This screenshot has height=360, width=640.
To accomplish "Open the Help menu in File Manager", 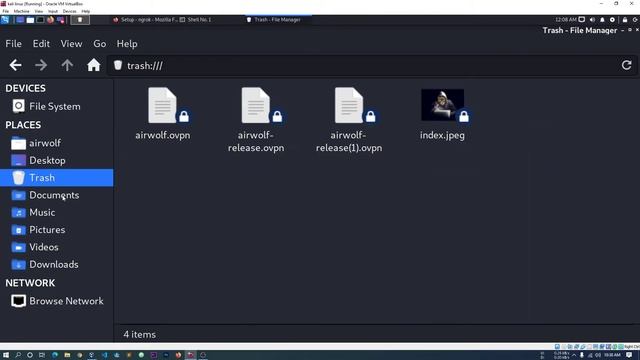I will coord(127,44).
